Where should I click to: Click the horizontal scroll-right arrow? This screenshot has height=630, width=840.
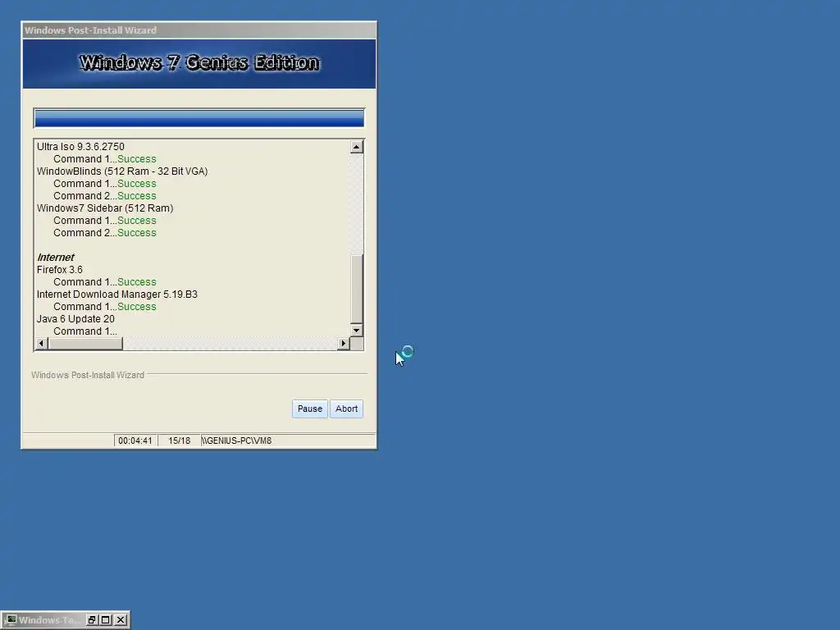pos(344,344)
